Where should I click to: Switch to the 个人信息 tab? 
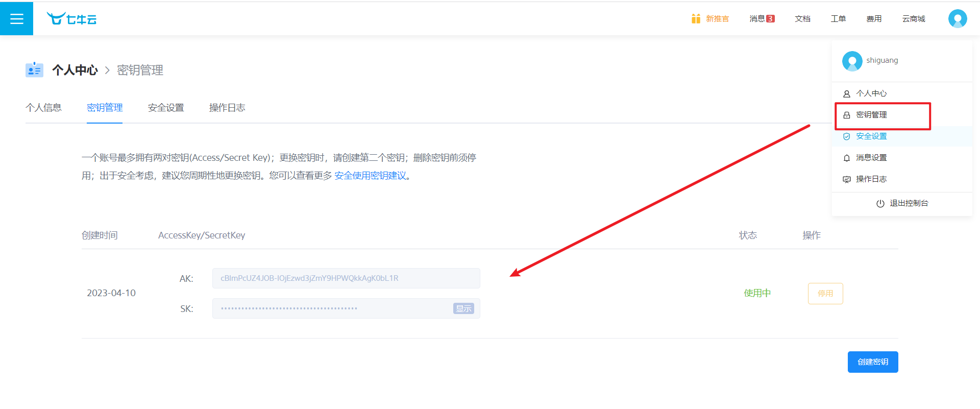click(43, 108)
